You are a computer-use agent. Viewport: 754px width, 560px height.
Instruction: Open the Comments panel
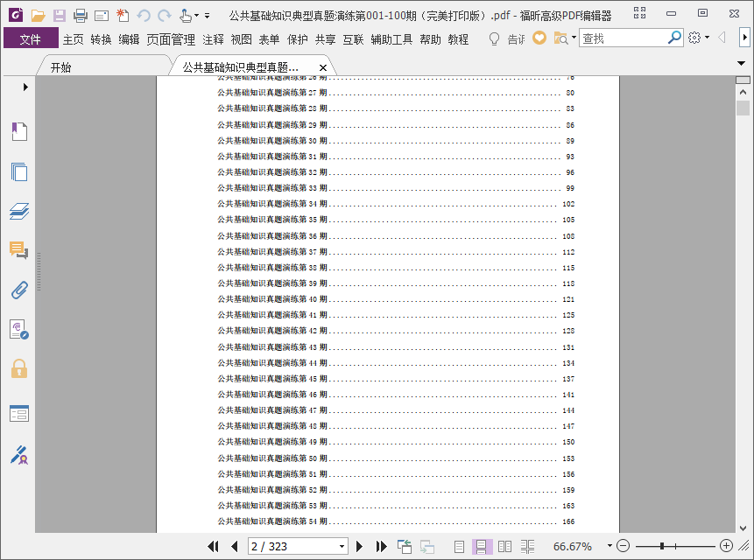[19, 250]
